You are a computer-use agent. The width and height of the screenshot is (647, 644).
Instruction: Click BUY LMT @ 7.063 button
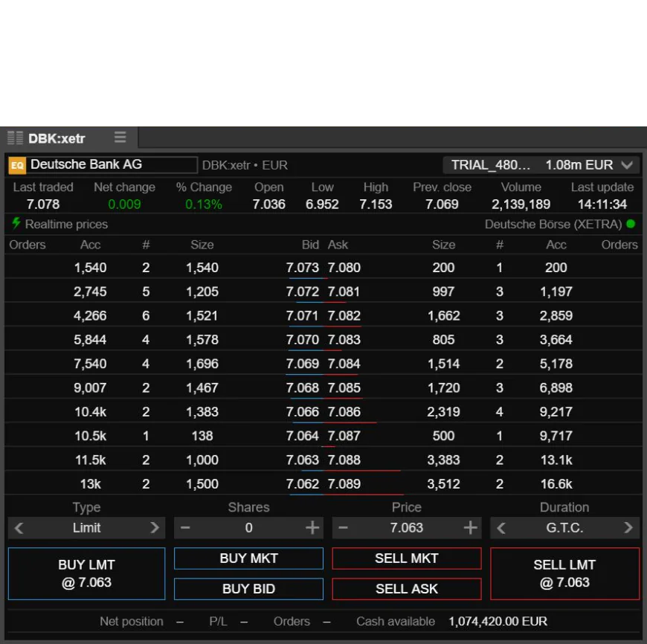click(87, 573)
